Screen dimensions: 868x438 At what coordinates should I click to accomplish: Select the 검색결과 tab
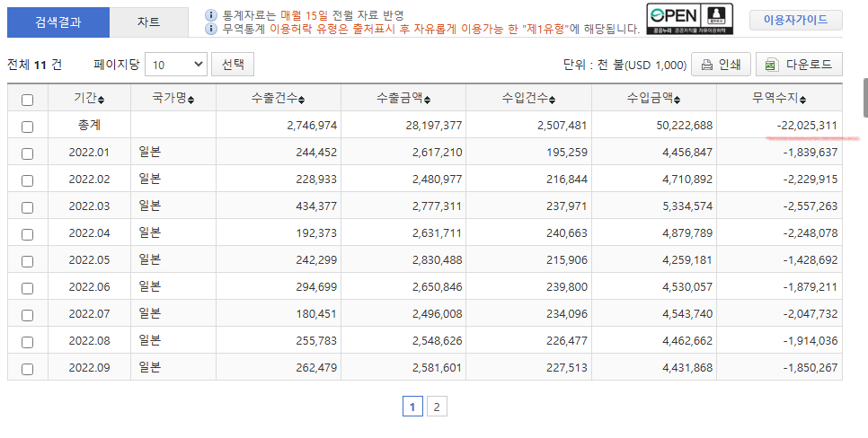coord(58,22)
